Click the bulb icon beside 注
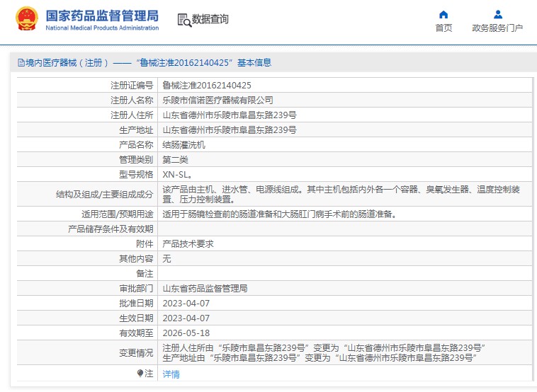 pyautogui.click(x=140, y=373)
